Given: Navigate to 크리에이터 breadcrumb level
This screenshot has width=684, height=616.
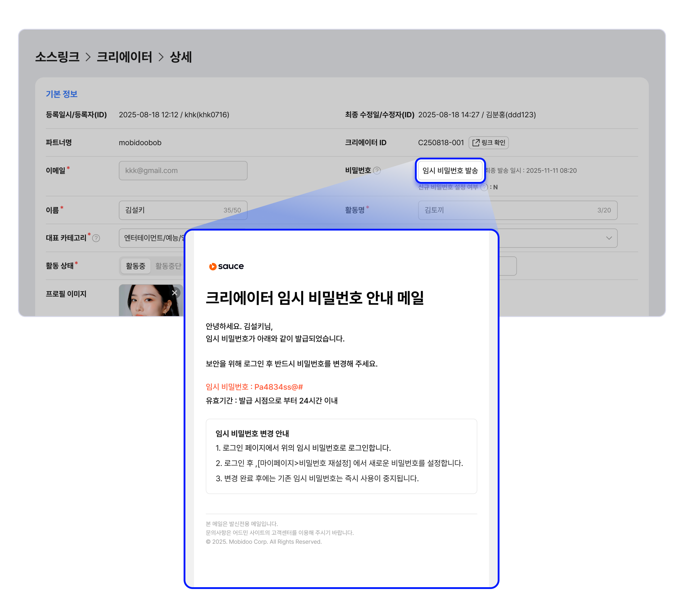Looking at the screenshot, I should click(x=124, y=57).
